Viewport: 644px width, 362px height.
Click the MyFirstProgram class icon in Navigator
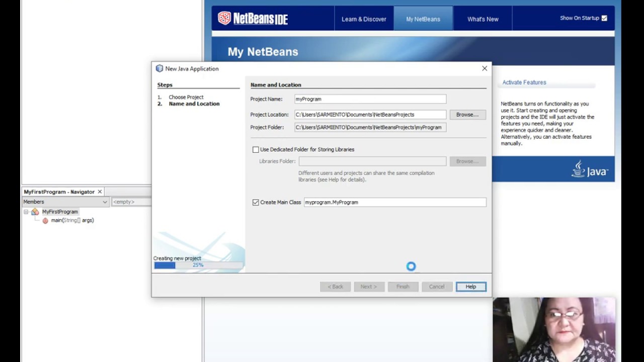click(35, 212)
